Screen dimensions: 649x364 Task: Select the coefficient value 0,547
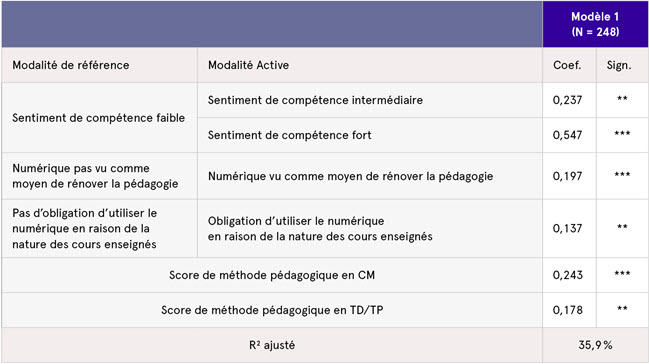click(569, 135)
